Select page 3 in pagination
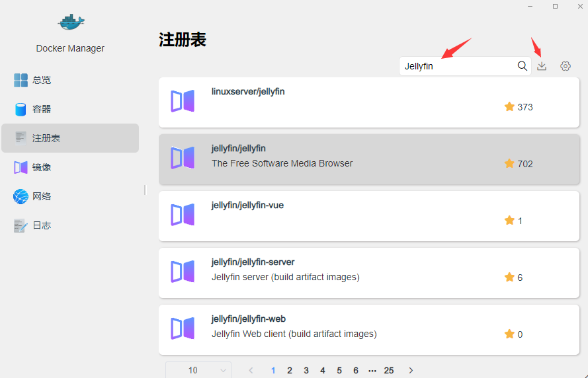The height and width of the screenshot is (378, 588). point(306,370)
